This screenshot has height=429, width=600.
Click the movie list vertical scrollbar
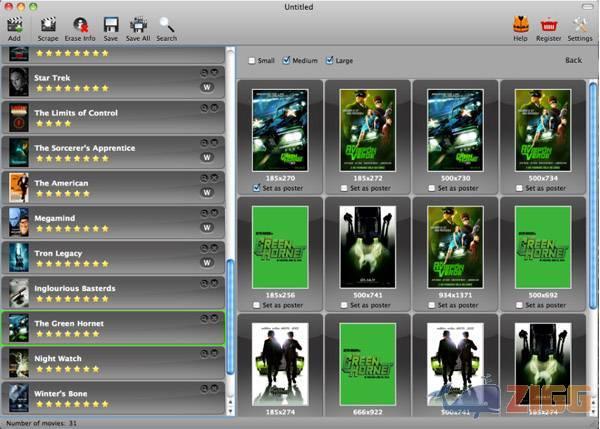point(231,315)
